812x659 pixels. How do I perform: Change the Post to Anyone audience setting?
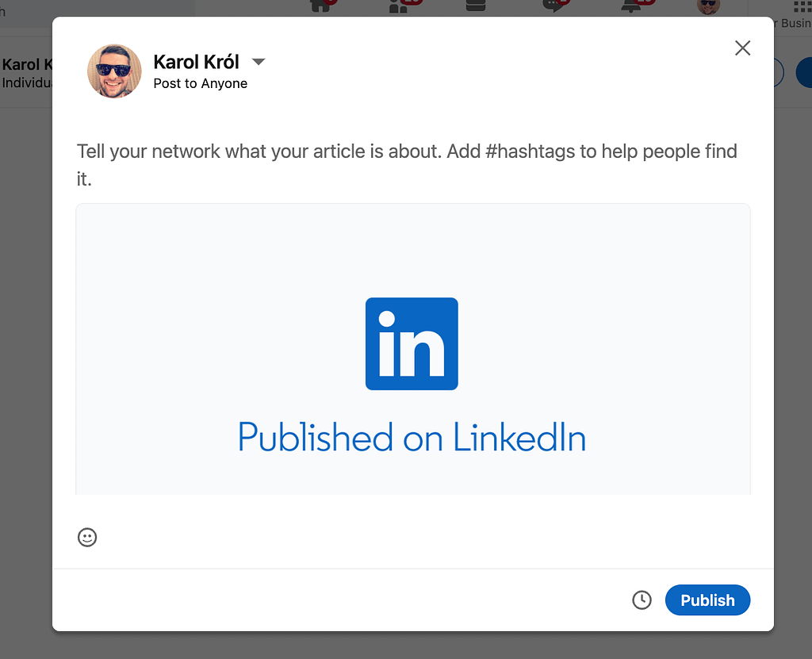(x=200, y=82)
